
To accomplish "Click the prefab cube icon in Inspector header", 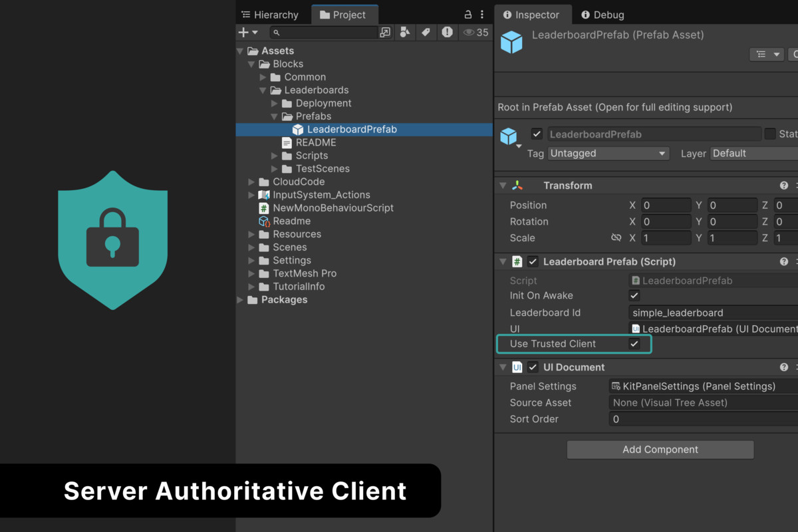I will [511, 42].
